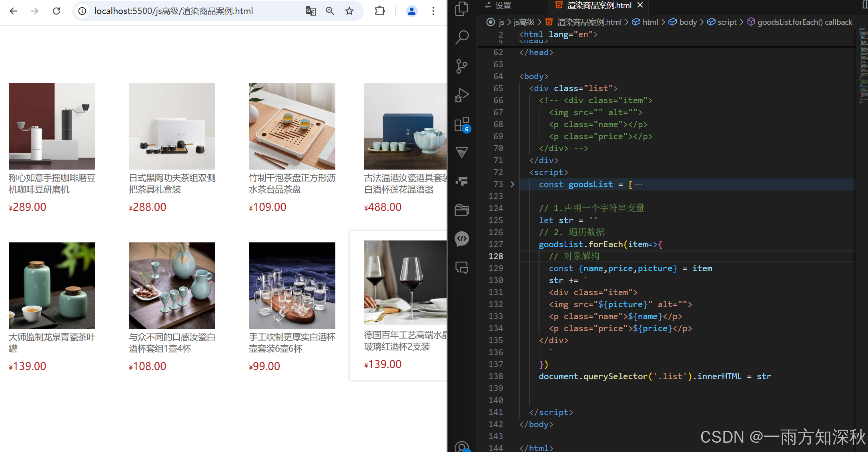Open the Search panel in sidebar
The height and width of the screenshot is (452, 868).
(x=462, y=37)
